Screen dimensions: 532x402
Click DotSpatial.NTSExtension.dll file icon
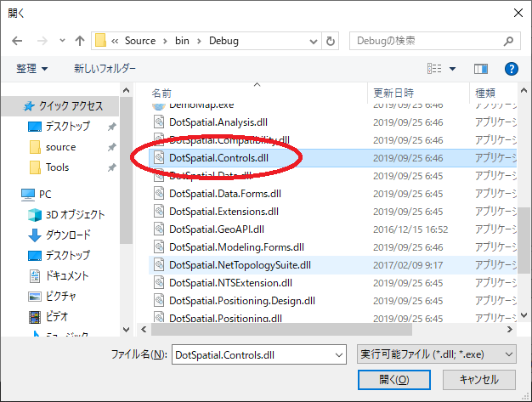tap(159, 282)
